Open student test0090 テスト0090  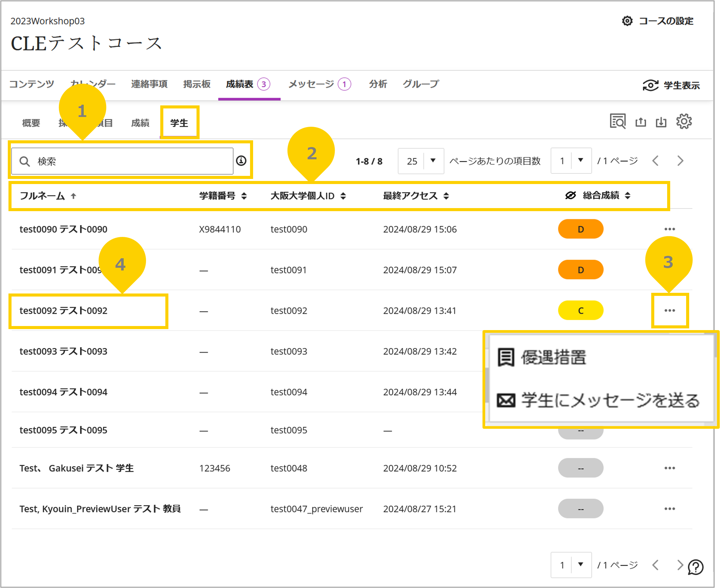[63, 229]
